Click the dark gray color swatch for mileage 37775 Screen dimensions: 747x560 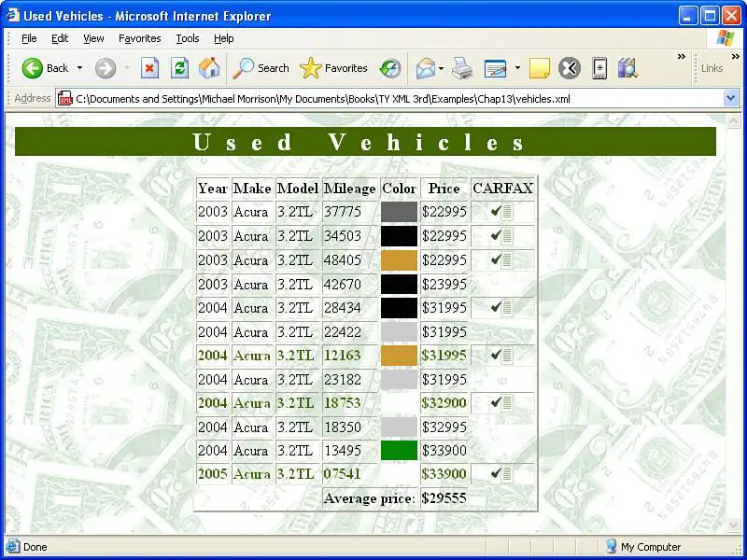click(399, 212)
